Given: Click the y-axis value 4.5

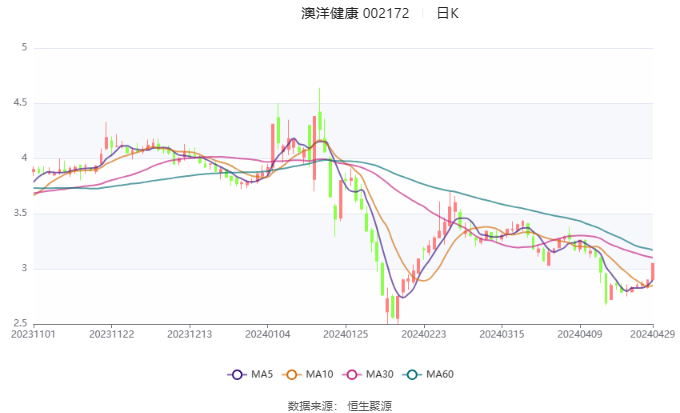Looking at the screenshot, I should 20,103.
